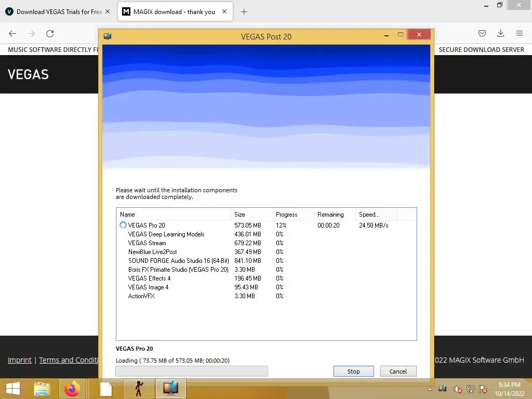Open the stick figure taskbar app
532x399 pixels.
click(138, 389)
